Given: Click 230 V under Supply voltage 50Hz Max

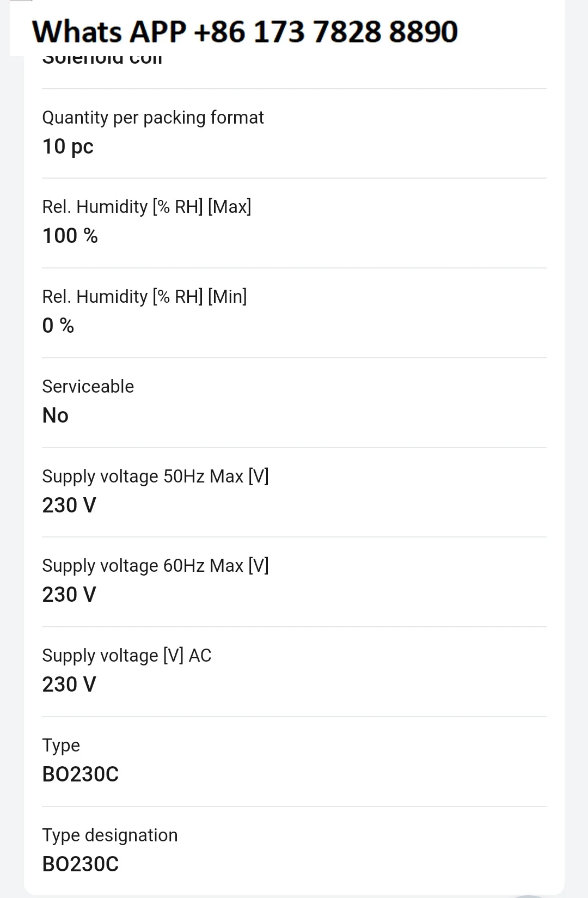Looking at the screenshot, I should (69, 505).
